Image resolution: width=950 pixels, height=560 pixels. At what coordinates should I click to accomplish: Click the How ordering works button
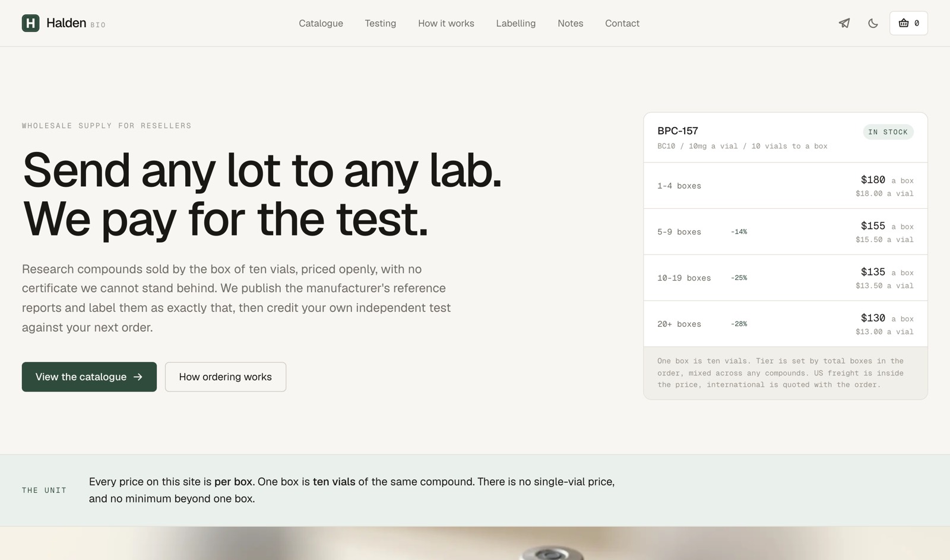pyautogui.click(x=225, y=377)
